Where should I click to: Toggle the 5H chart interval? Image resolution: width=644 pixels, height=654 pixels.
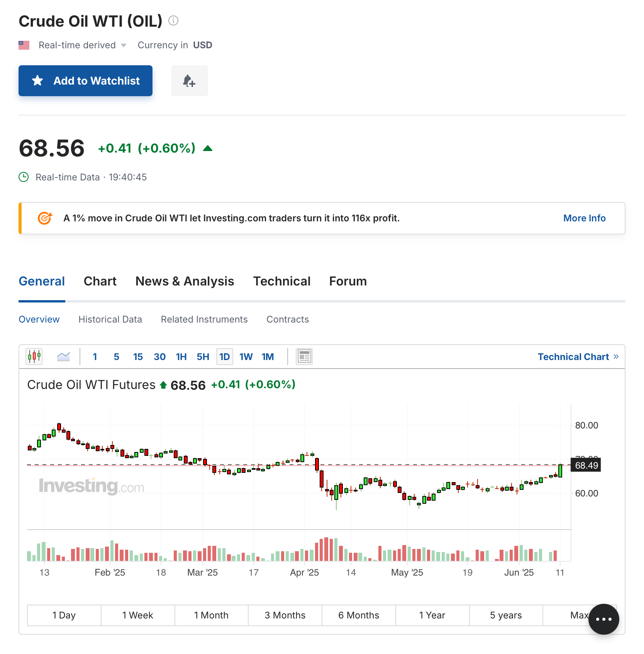(203, 357)
